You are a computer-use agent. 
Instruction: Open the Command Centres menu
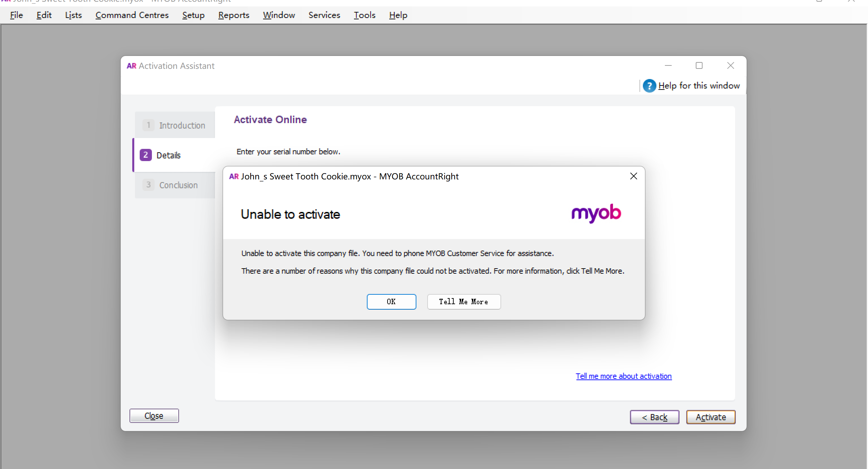click(132, 15)
